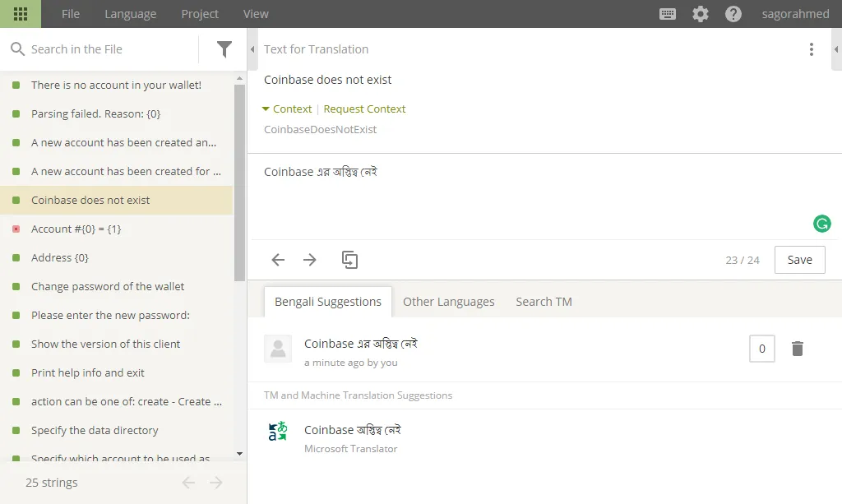Screen dimensions: 842x504
Task: Select string 'Change password of the wallet'
Action: pos(116,287)
